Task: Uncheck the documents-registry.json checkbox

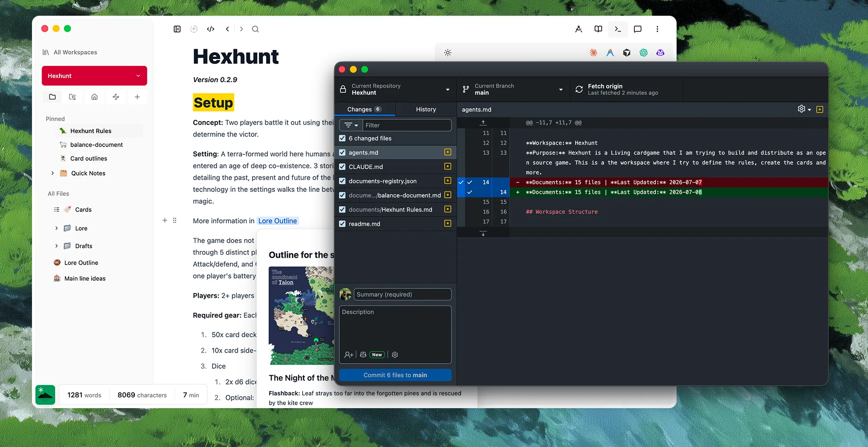Action: tap(342, 181)
